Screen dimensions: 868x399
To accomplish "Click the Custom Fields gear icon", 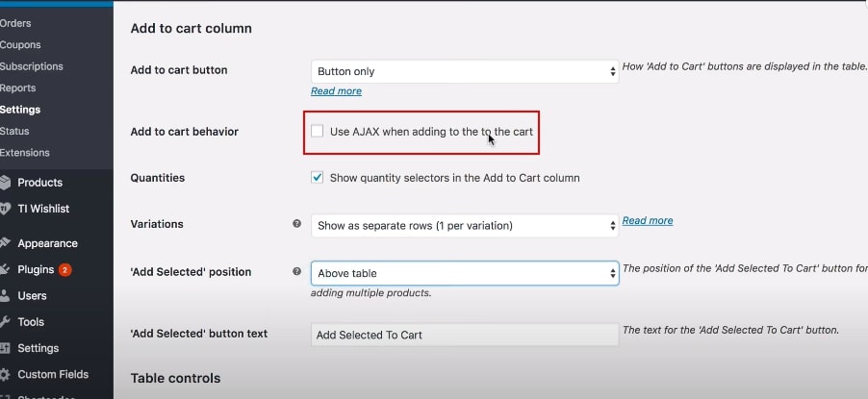I will coord(6,375).
